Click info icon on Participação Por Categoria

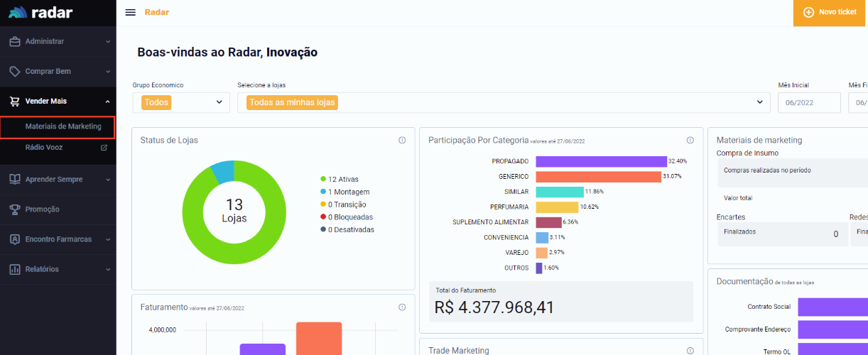[690, 141]
